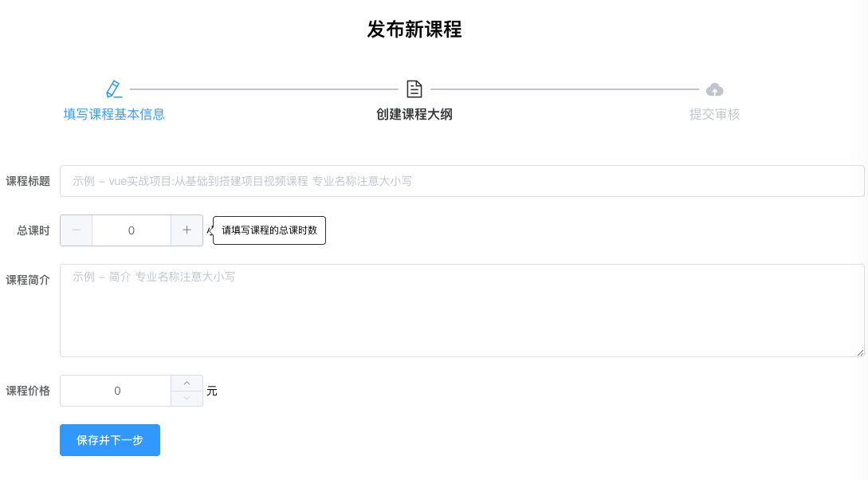Click the 请填写课程的总课时数 tooltip

pyautogui.click(x=269, y=230)
